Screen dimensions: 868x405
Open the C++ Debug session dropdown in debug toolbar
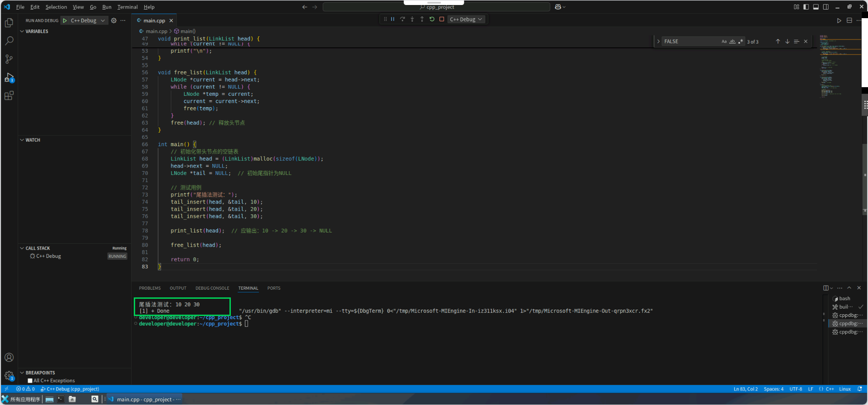tap(466, 19)
